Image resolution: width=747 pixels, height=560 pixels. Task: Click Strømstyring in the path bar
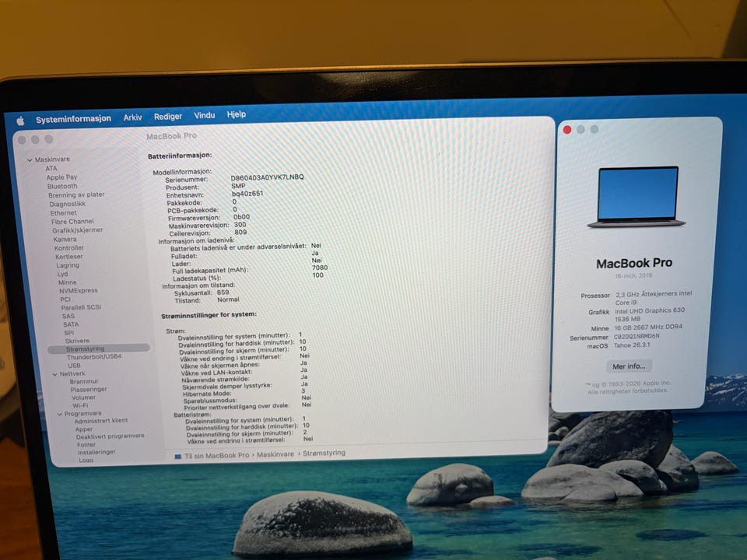(x=324, y=453)
